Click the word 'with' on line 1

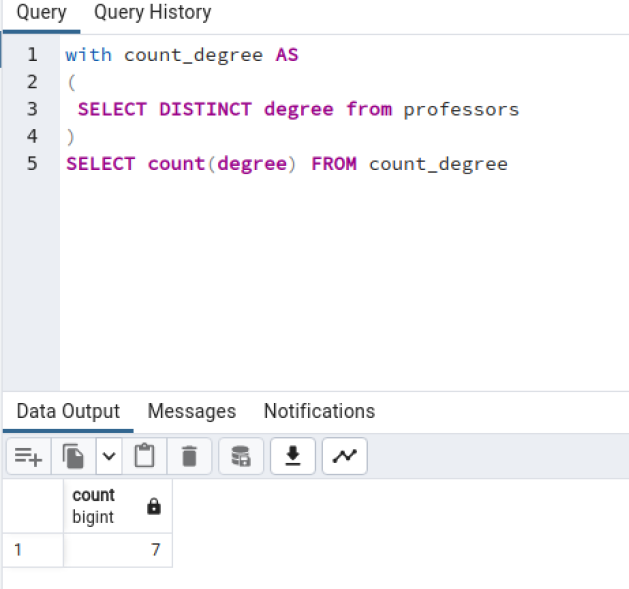coord(89,55)
